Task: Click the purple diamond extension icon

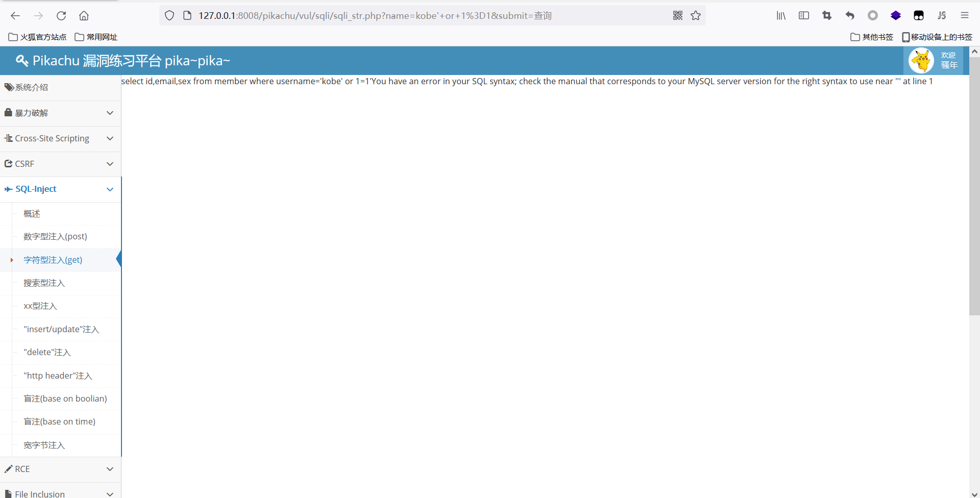Action: coord(896,16)
